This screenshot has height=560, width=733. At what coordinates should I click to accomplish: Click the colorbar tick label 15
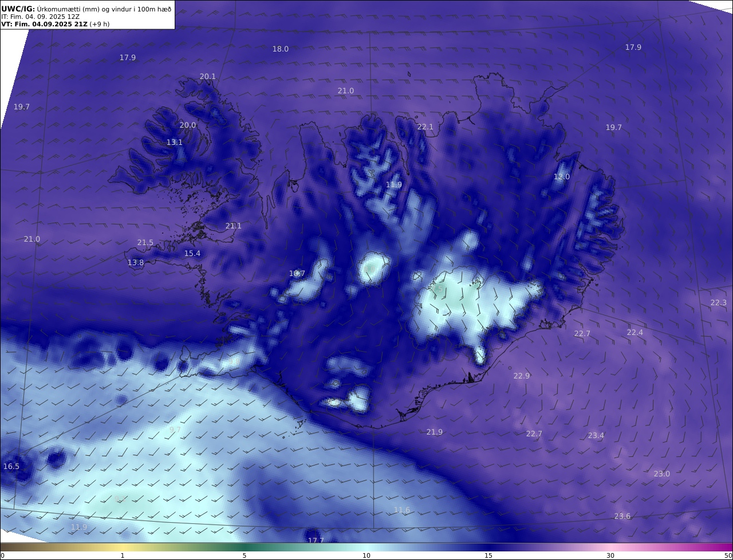(x=488, y=555)
